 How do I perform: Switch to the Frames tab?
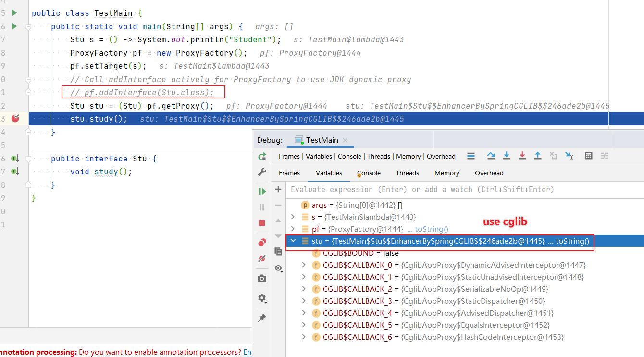[x=289, y=173]
